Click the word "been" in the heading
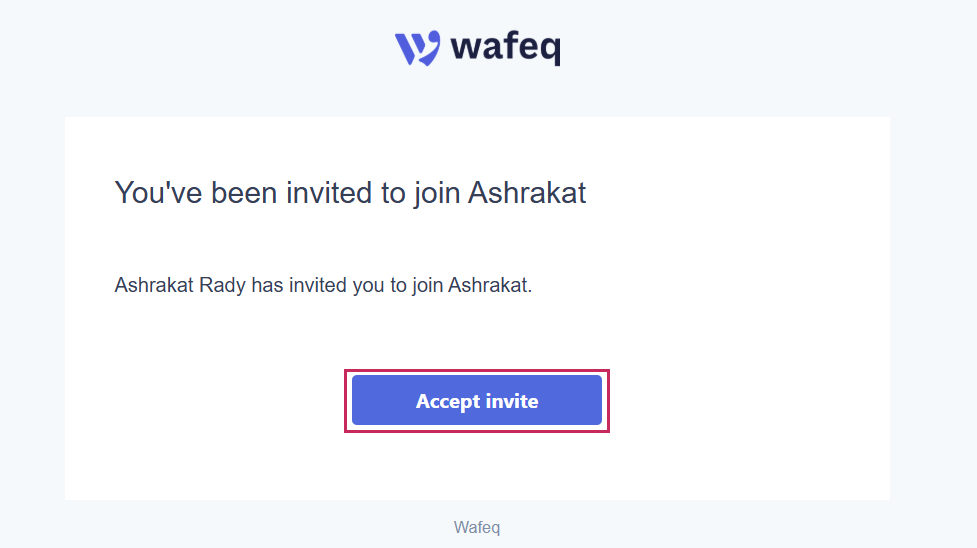 coord(246,192)
